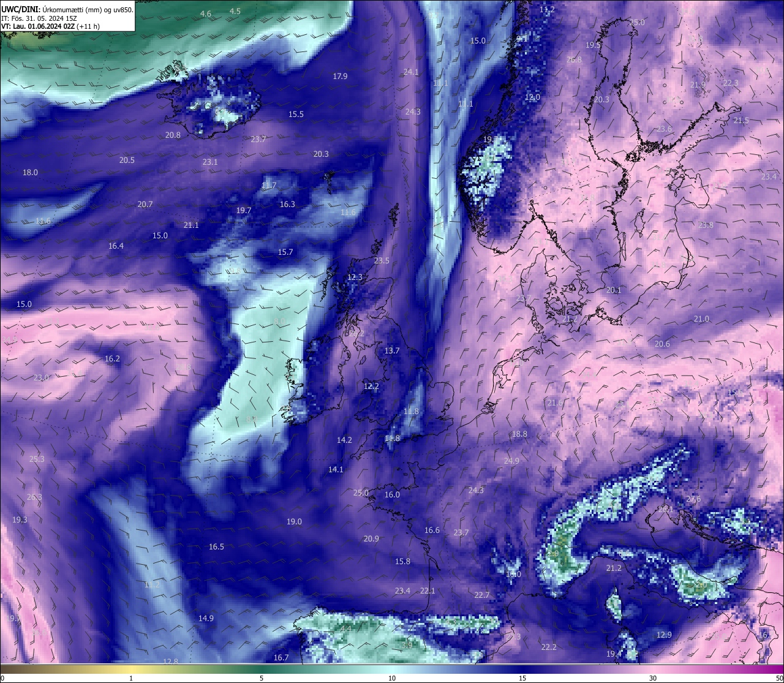Select the 22.1 value label
This screenshot has width=784, height=683.
[428, 591]
